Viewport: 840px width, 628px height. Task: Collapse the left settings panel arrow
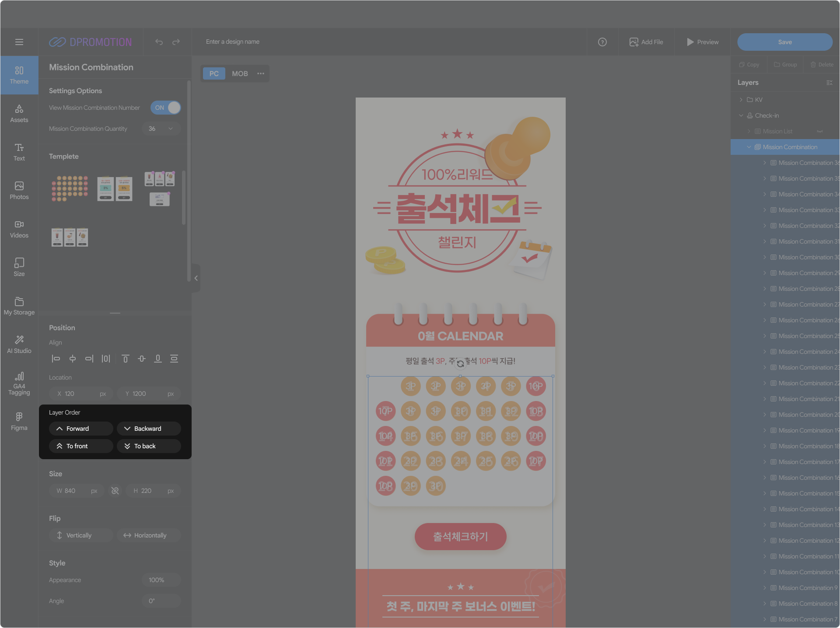pos(196,278)
